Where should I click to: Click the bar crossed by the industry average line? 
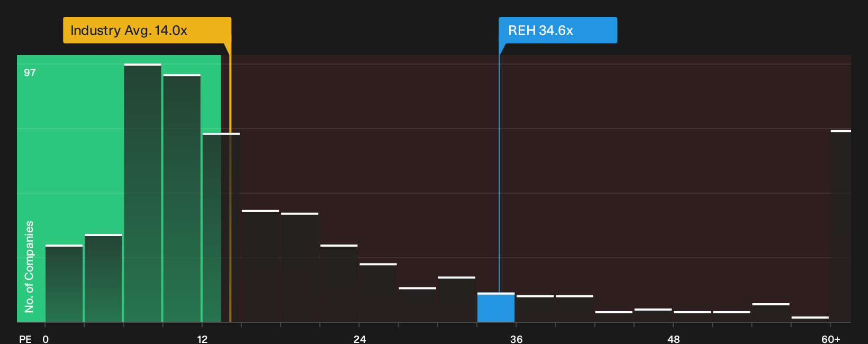click(x=221, y=228)
